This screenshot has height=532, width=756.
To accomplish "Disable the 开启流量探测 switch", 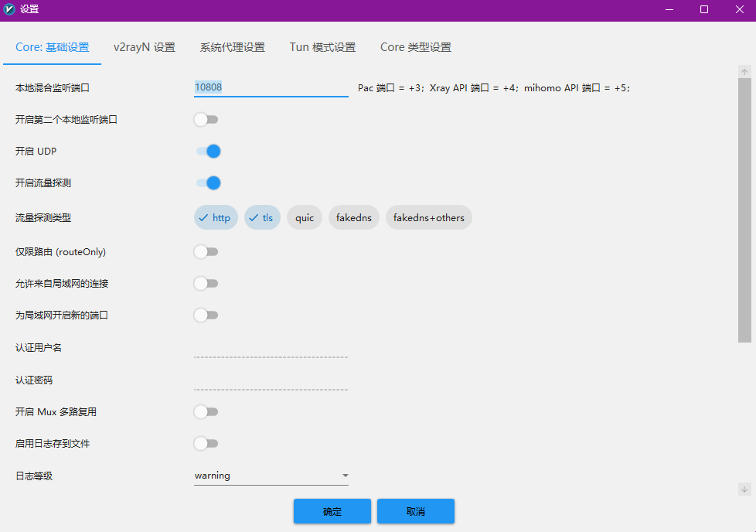I will [x=208, y=182].
